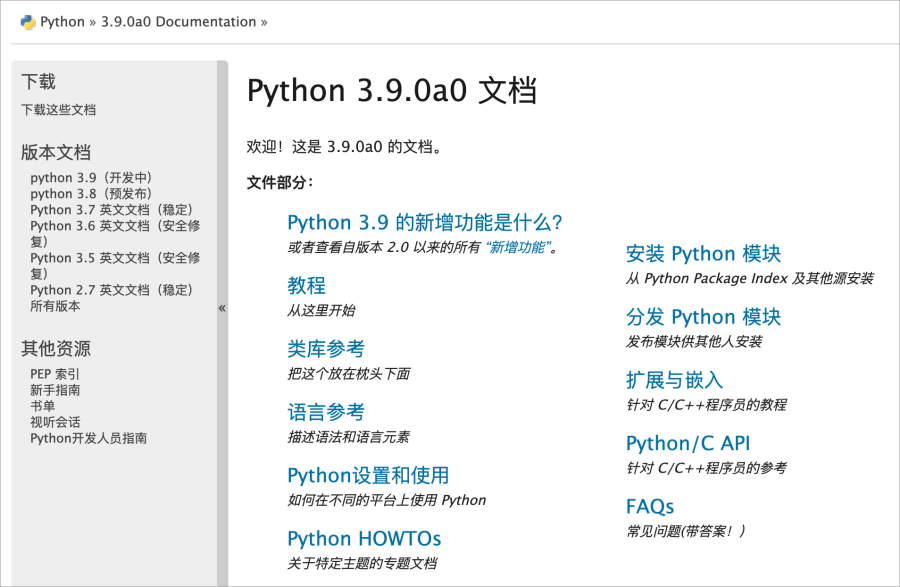
Task: Open the 教程 tutorial link
Action: [307, 286]
